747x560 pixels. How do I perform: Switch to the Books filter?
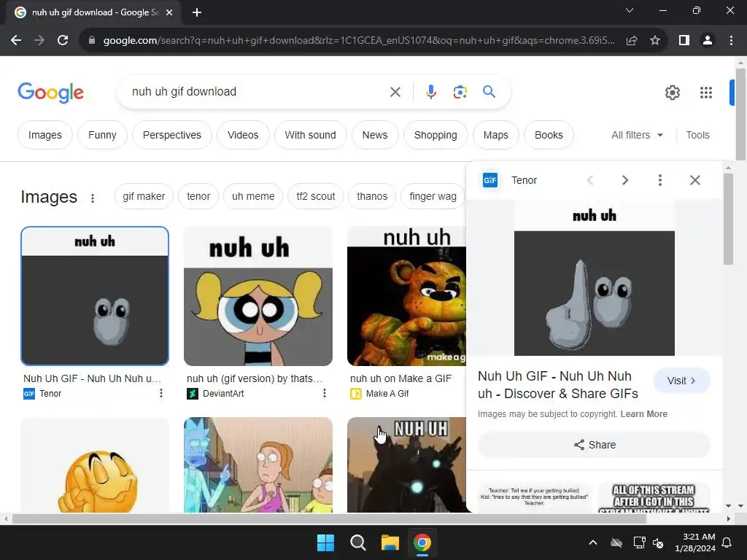pos(549,135)
